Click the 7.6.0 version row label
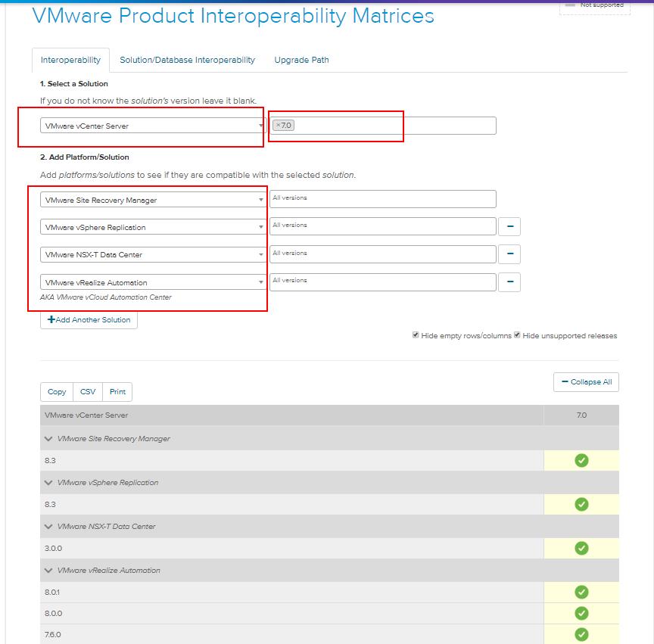 pyautogui.click(x=52, y=634)
